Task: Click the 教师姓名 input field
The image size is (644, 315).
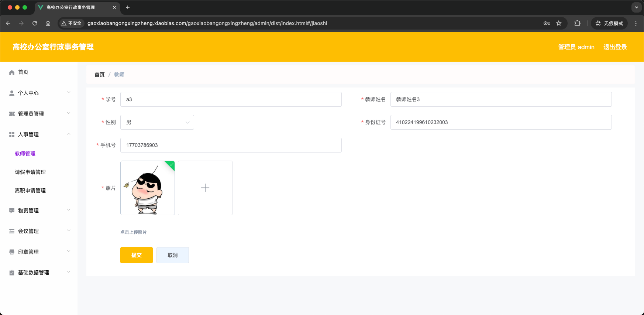Action: pos(501,99)
